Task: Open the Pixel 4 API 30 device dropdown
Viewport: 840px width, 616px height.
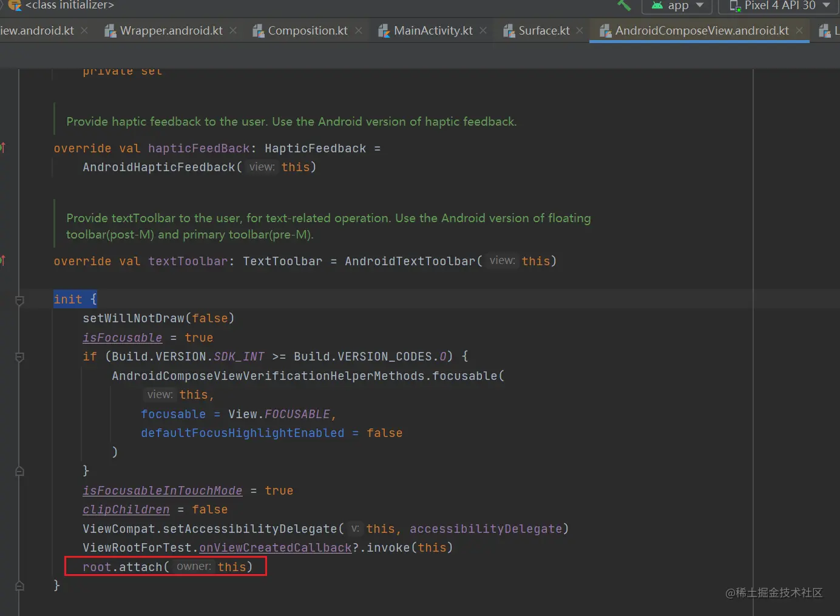Action: click(780, 5)
